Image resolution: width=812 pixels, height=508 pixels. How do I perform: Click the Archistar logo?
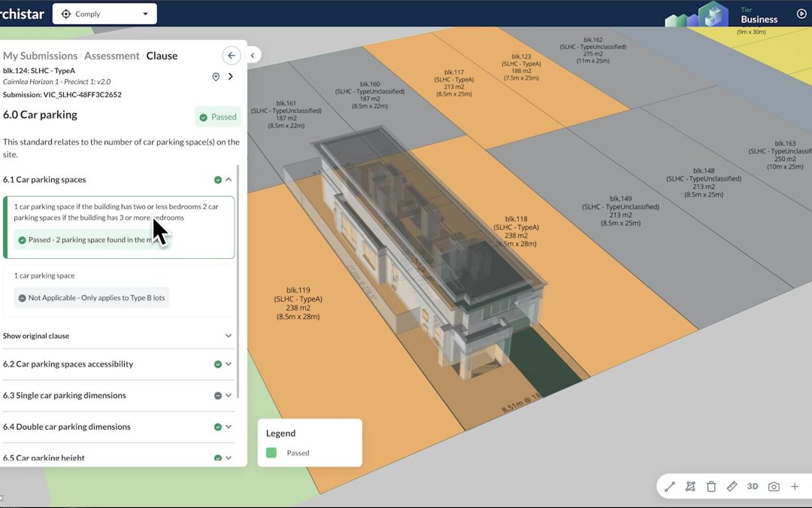click(x=23, y=13)
